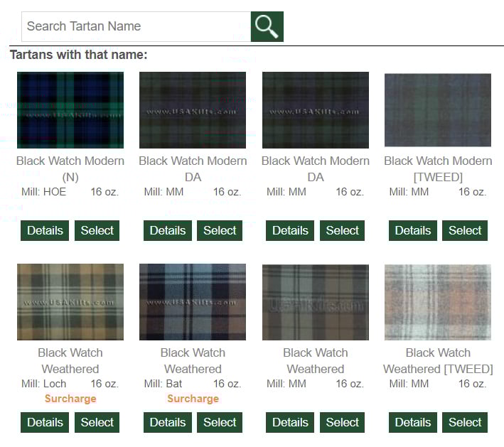Select the Loch mill Black Watch Weathered tartan
Screen dimensions: 504x447
tap(97, 422)
